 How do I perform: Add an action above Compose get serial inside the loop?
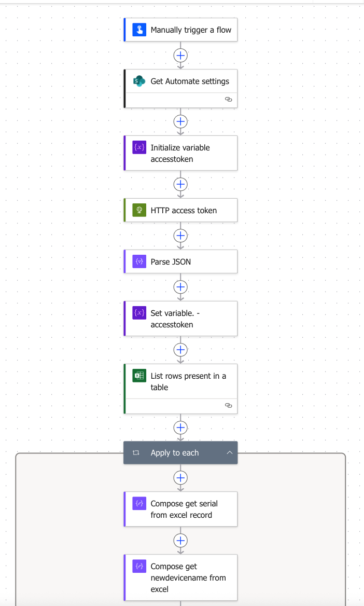point(180,478)
